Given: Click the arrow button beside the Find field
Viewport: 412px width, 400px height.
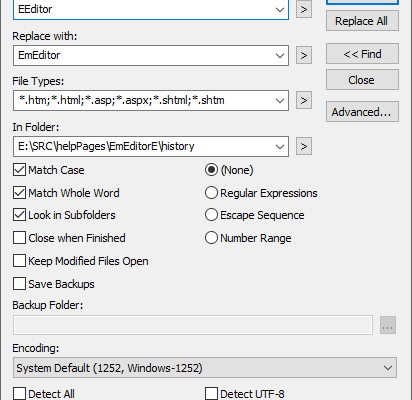Looking at the screenshot, I should pos(304,9).
